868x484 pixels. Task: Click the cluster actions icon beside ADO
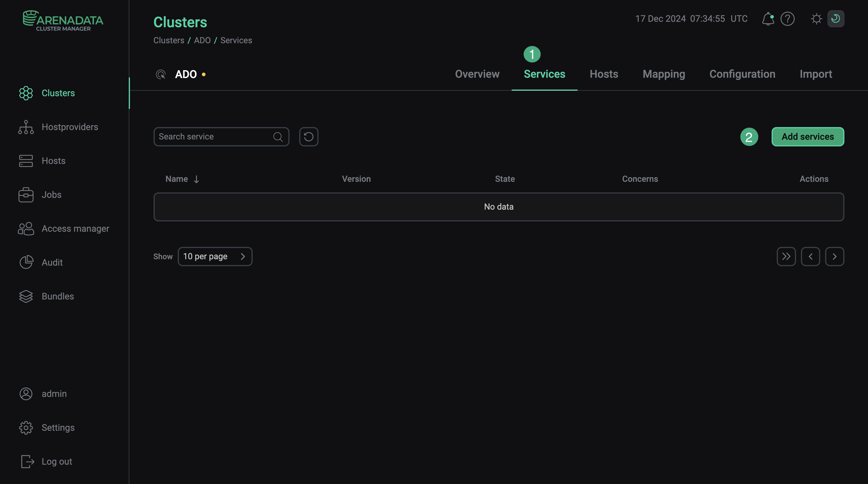click(161, 74)
